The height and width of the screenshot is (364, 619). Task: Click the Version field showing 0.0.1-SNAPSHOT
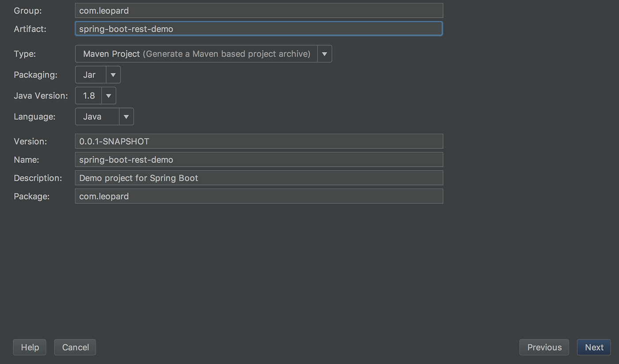click(x=259, y=141)
